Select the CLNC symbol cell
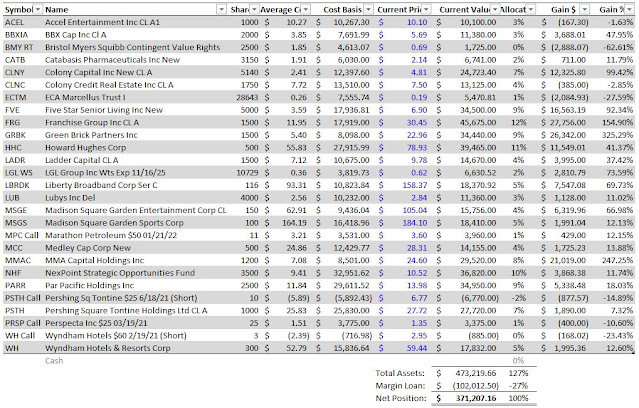Screen dimensions: 639x408 15,85
